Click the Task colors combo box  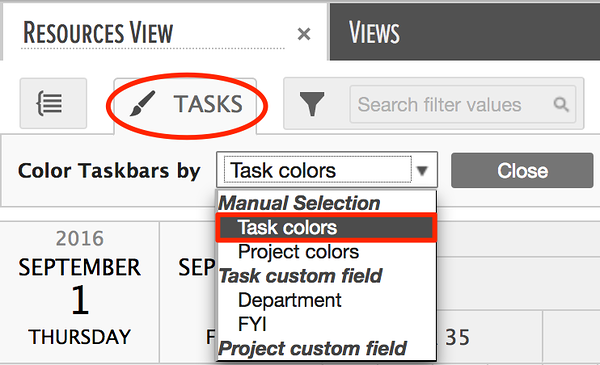coord(327,170)
